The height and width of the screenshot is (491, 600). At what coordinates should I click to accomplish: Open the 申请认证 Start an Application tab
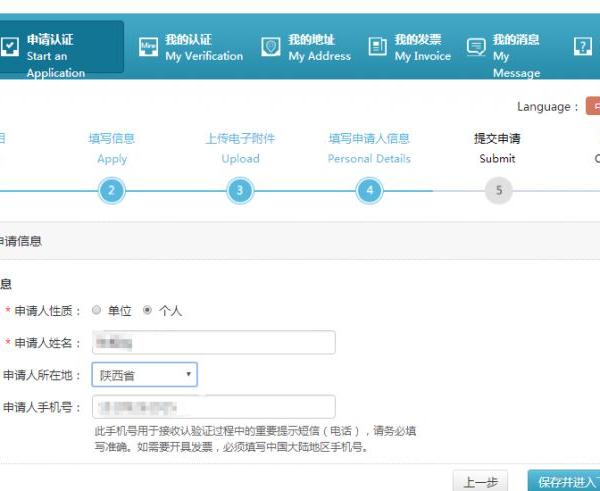tap(60, 48)
